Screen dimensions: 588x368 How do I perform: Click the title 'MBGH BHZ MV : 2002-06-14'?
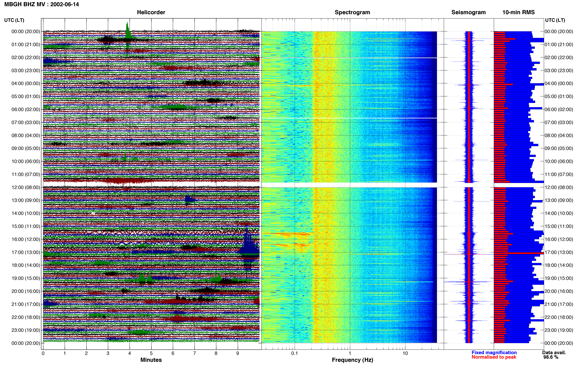[42, 4]
